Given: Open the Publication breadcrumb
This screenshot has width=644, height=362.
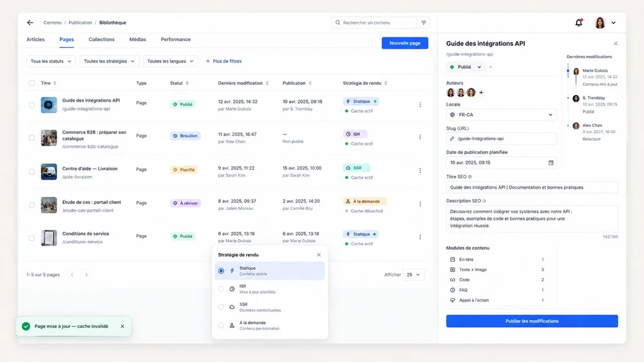Looking at the screenshot, I should tap(80, 23).
